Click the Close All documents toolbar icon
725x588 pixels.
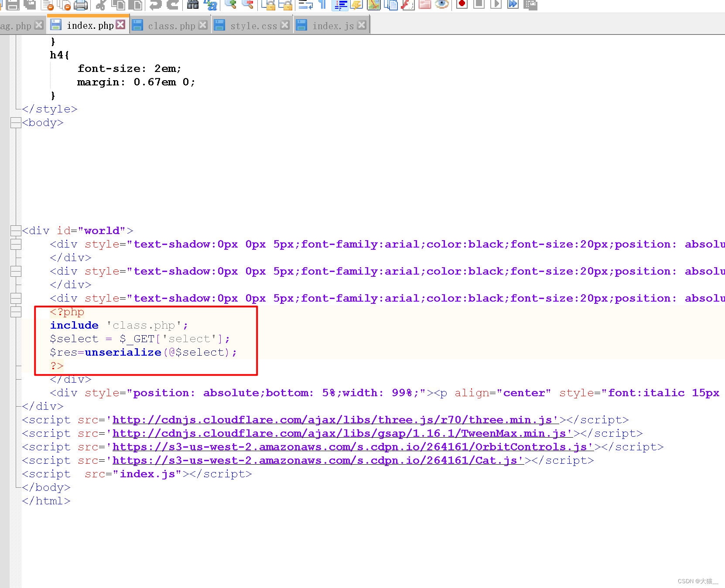64,5
